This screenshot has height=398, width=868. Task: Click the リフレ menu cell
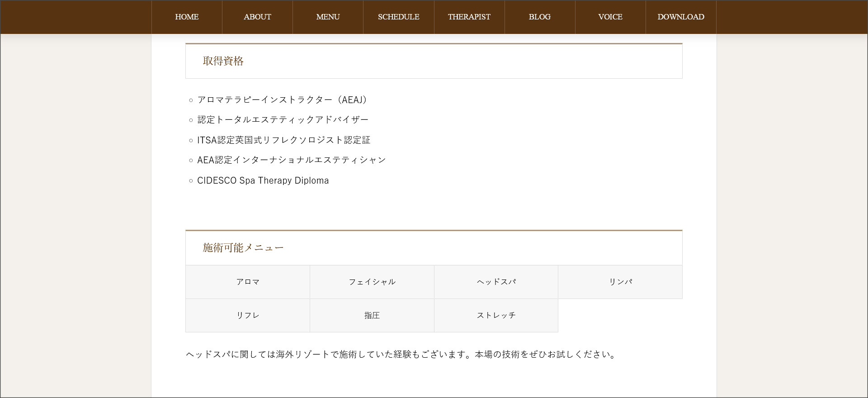(248, 315)
